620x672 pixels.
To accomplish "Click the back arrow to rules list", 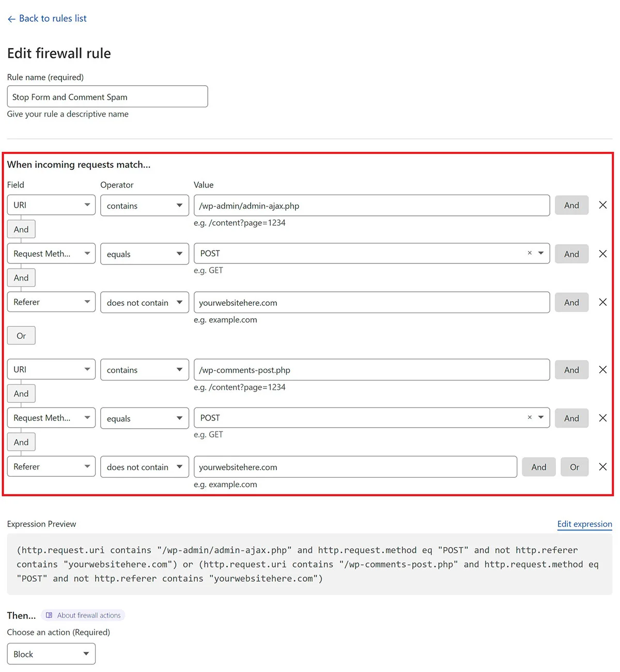I will [x=11, y=19].
